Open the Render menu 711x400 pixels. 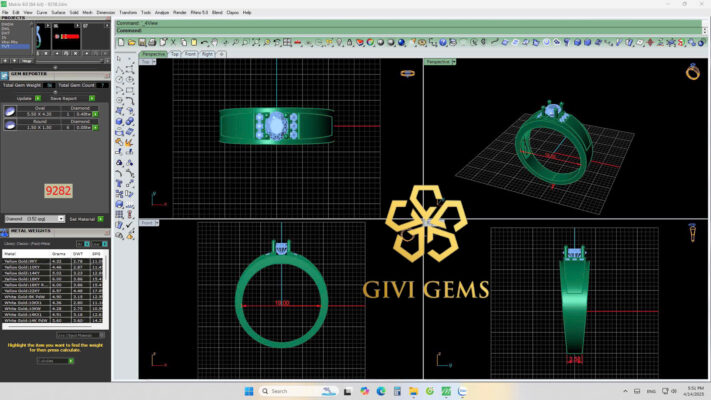click(180, 13)
